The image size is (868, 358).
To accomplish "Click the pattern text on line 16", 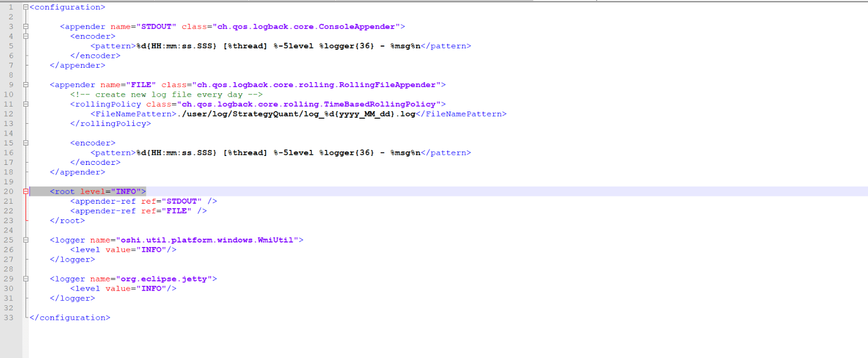I will coord(277,153).
